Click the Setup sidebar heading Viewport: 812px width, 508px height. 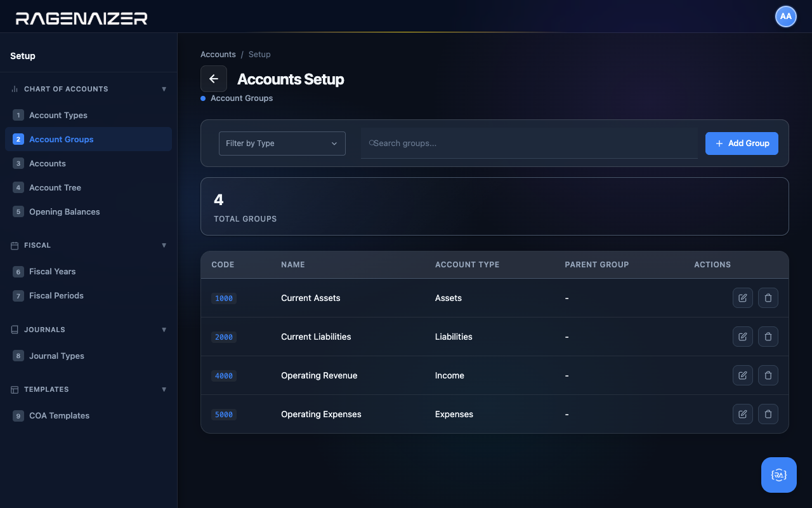click(x=23, y=56)
